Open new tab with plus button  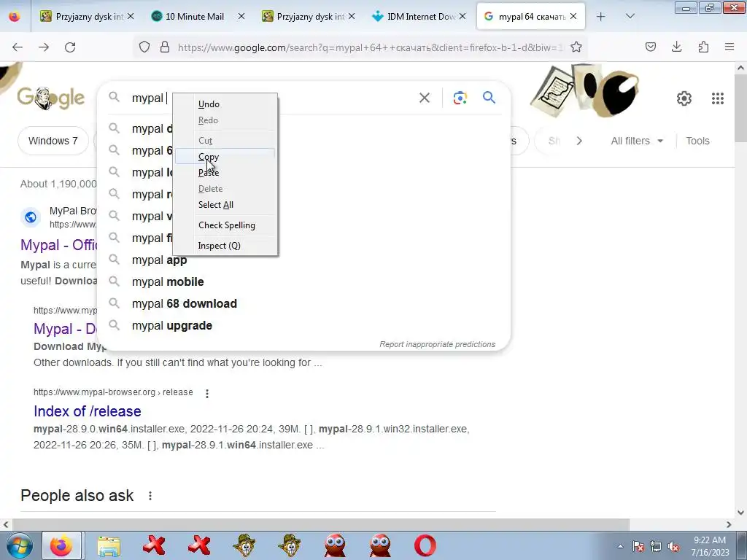pos(601,17)
